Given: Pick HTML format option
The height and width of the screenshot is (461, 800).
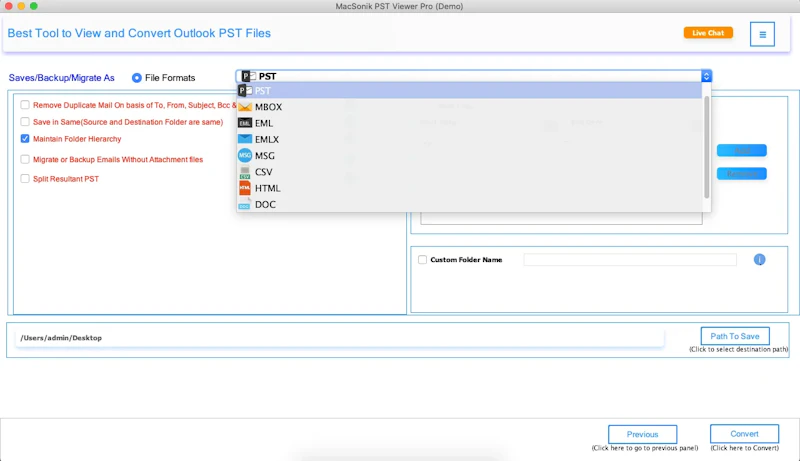Looking at the screenshot, I should tap(469, 188).
